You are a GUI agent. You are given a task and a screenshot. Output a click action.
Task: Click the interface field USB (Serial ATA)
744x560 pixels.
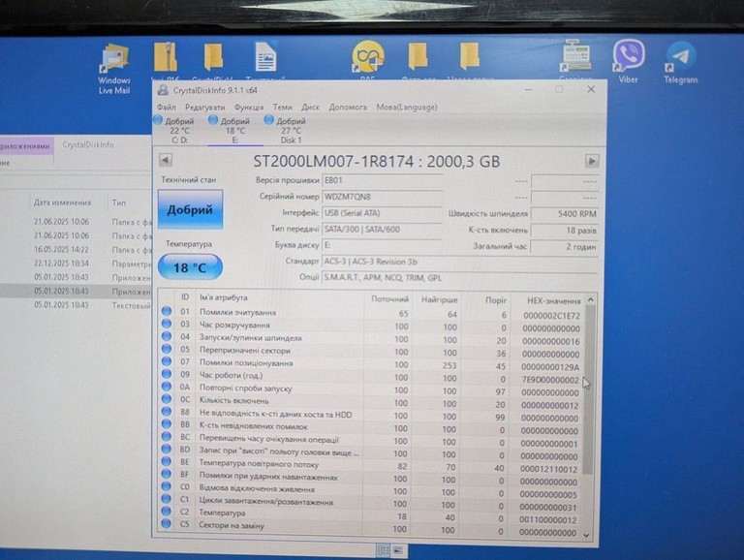coord(383,213)
